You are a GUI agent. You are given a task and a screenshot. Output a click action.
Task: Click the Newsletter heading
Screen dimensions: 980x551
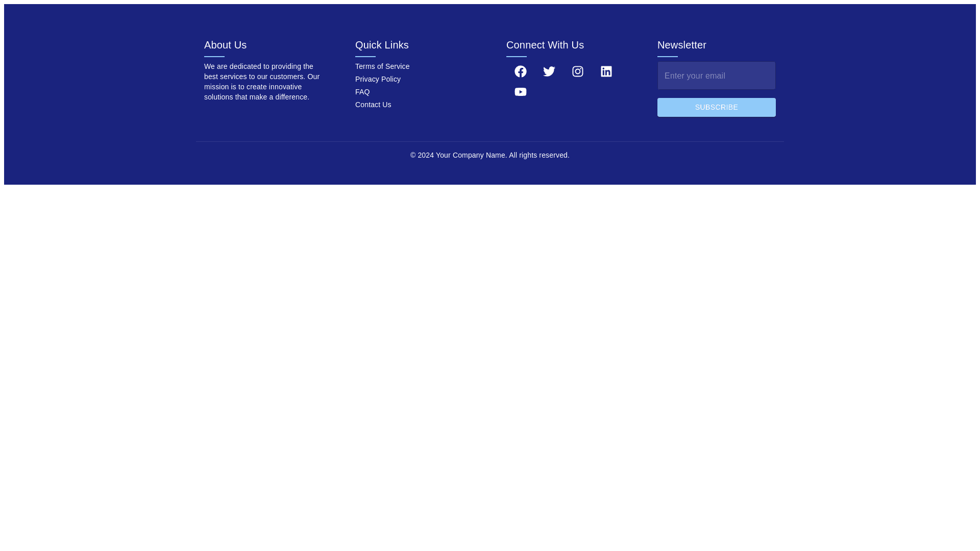click(x=681, y=45)
